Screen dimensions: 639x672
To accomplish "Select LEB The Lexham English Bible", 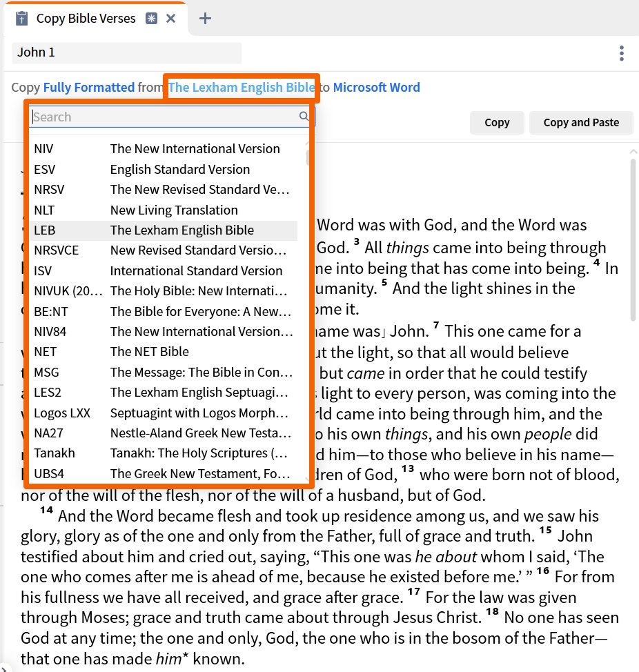I will [164, 230].
